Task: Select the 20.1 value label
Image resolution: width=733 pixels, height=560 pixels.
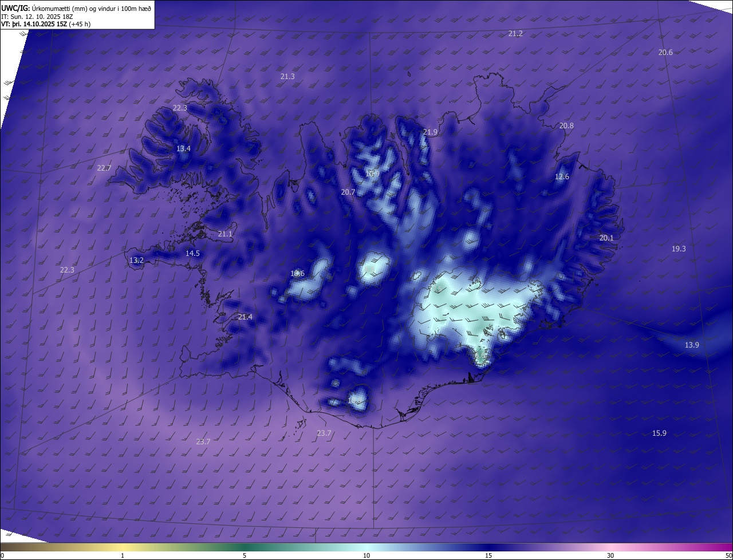Action: 606,238
